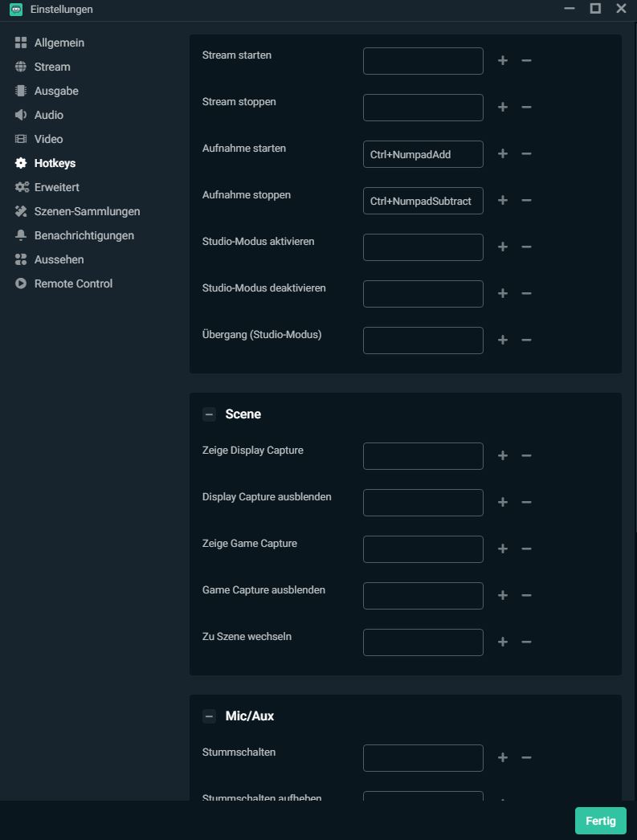Switch to Szenen-Sammlungen settings

87,211
